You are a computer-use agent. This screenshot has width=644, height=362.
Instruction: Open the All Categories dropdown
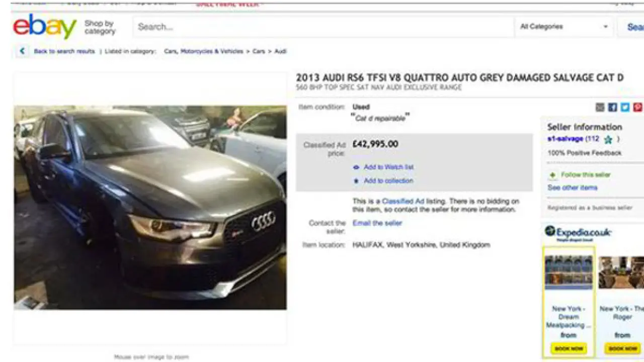(x=563, y=27)
